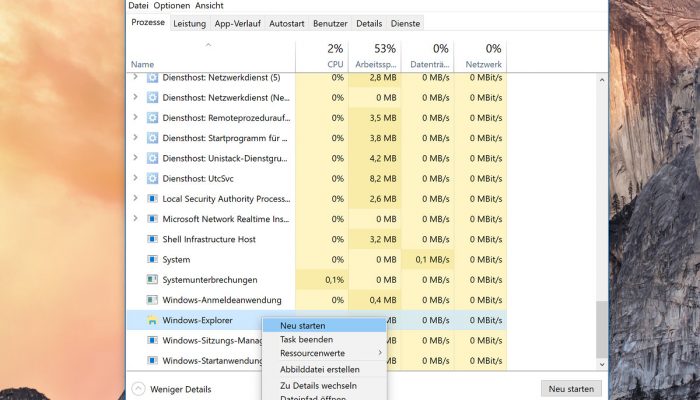Screen dimensions: 700x400
Task: Select the Prozesse tab
Action: coord(148,22)
